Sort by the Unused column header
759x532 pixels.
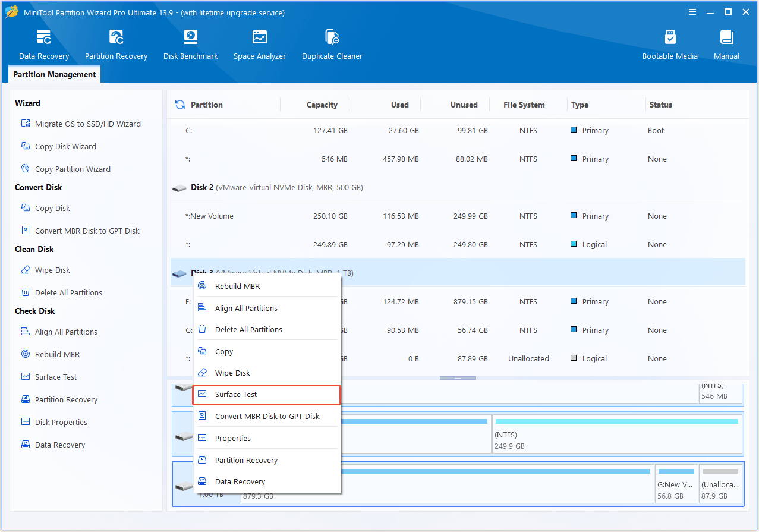coord(464,105)
